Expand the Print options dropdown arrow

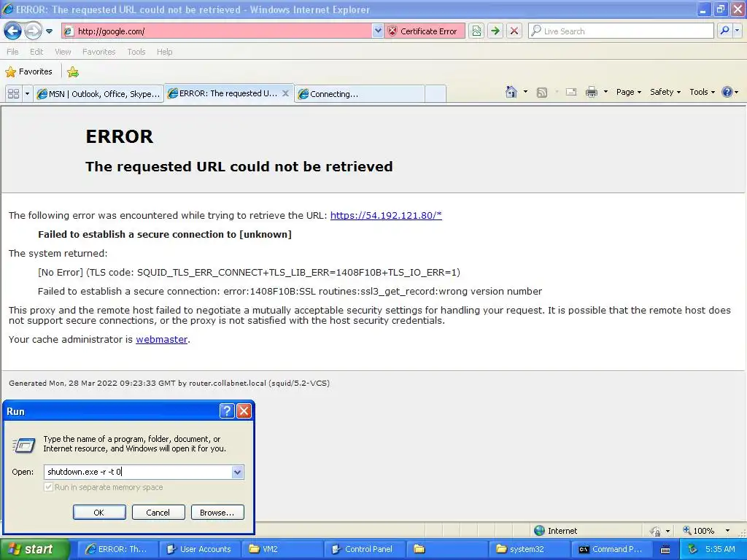click(x=605, y=92)
